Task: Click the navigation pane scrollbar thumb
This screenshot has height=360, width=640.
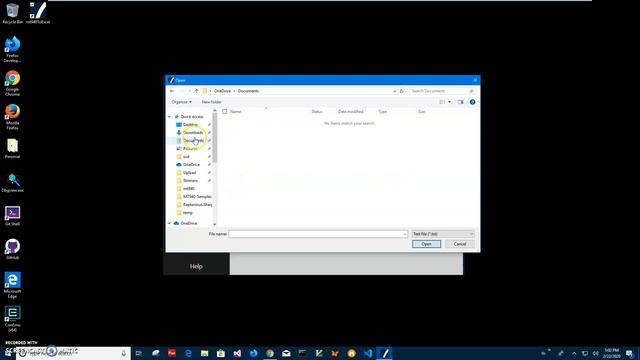Action: click(215, 138)
